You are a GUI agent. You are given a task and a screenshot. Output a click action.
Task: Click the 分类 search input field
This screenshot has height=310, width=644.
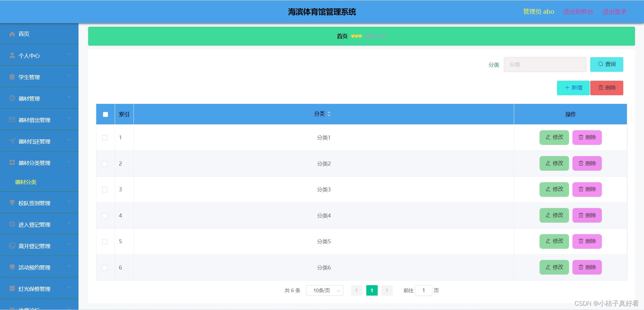pyautogui.click(x=545, y=64)
